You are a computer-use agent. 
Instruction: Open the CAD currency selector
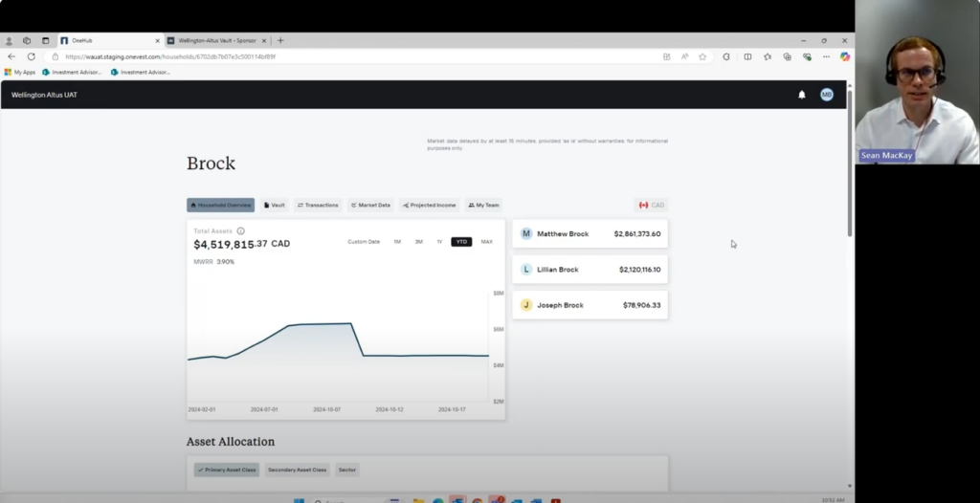(x=651, y=205)
